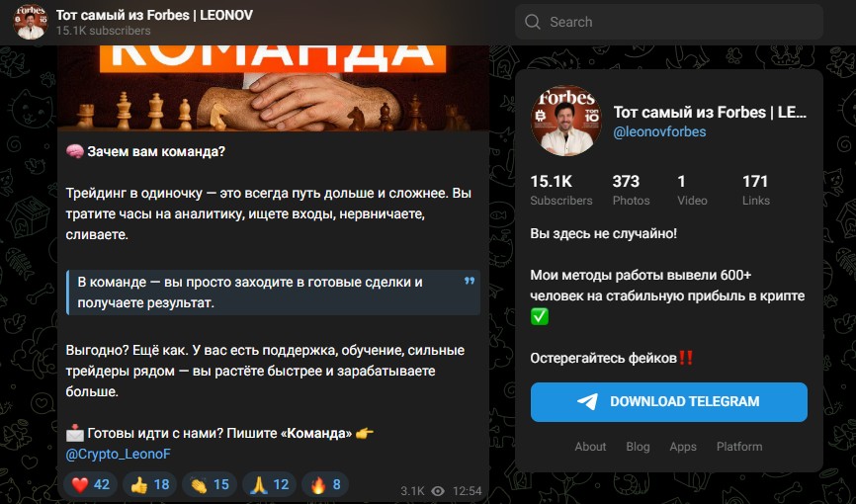The height and width of the screenshot is (504, 856).
Task: Click the Download Telegram button
Action: click(669, 402)
